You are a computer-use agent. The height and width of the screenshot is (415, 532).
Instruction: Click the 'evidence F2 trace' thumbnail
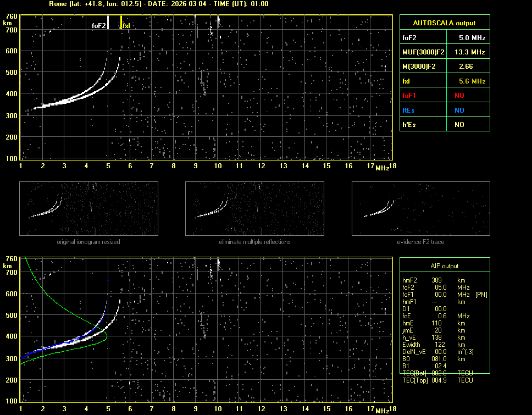(420, 208)
